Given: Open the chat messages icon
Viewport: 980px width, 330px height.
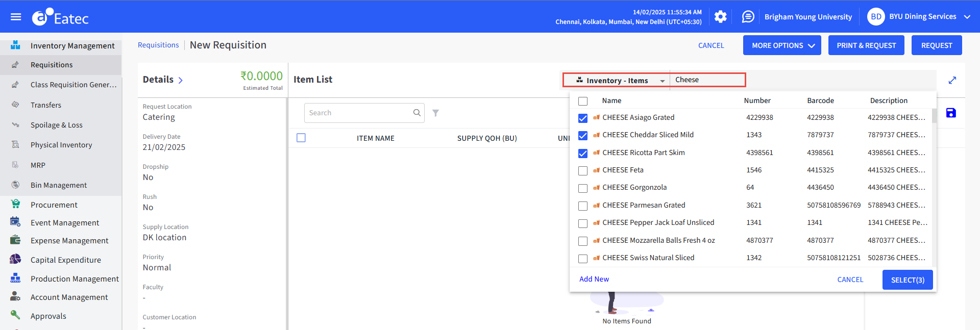Looking at the screenshot, I should tap(748, 17).
